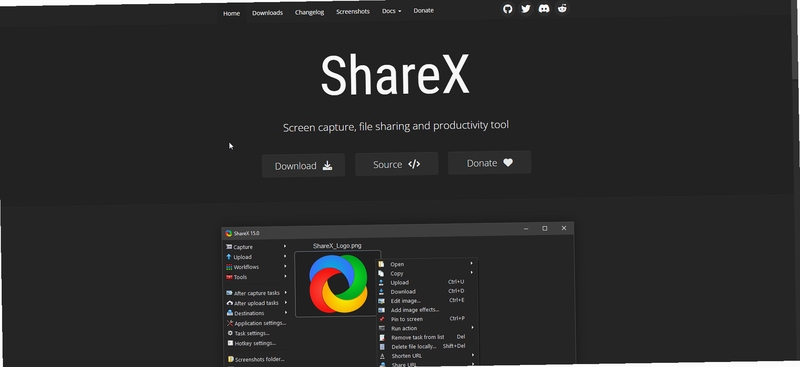Go to the Home nav item
The image size is (800, 367).
231,13
